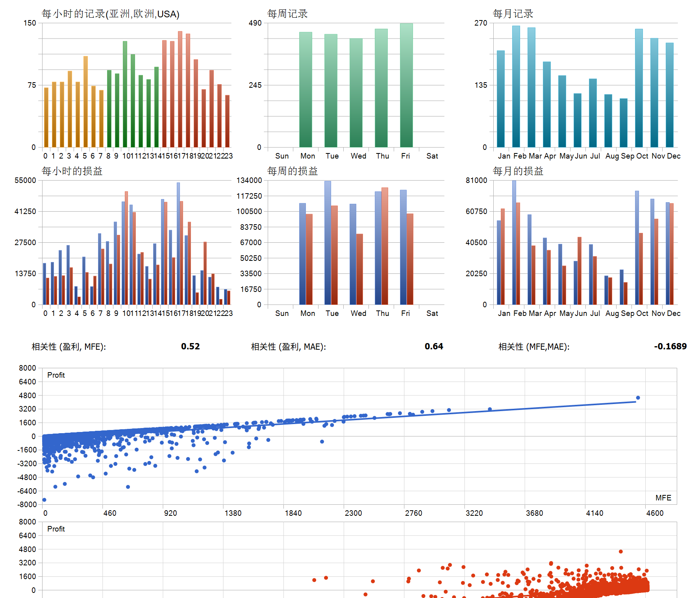Select the 每周的损益 chart title
Screen dimensions: 700x598
point(292,171)
